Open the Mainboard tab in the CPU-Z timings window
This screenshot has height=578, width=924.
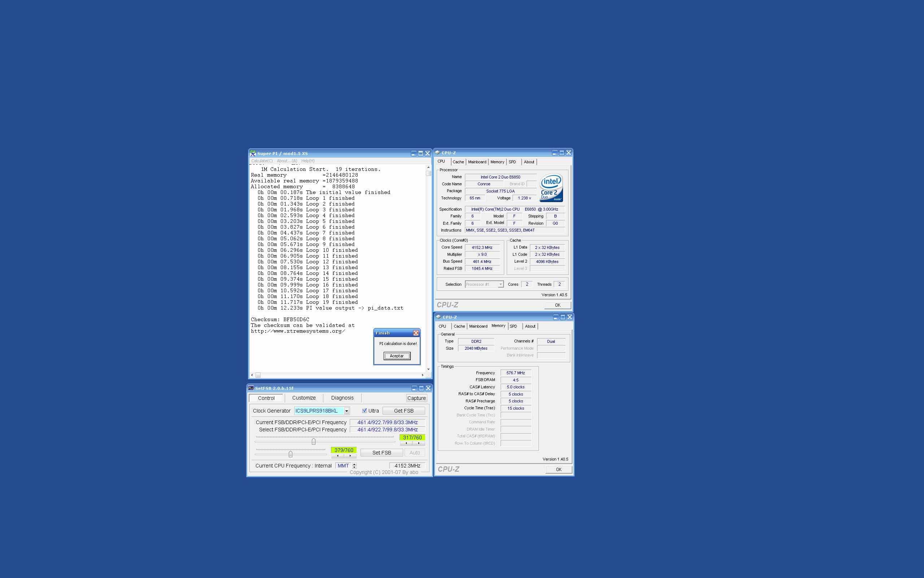478,327
